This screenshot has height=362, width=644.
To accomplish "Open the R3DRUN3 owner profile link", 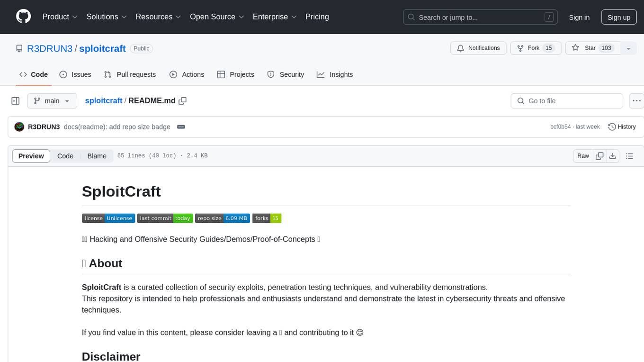I will [50, 48].
